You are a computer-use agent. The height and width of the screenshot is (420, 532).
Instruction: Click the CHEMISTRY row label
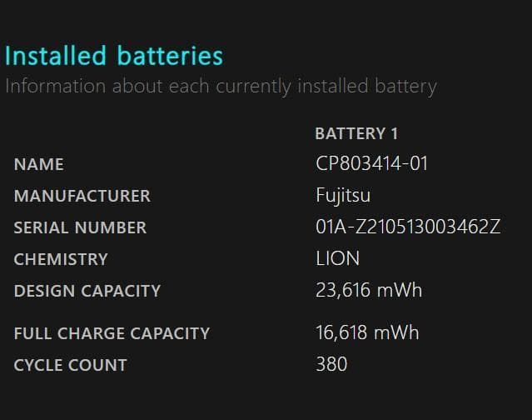click(x=61, y=259)
